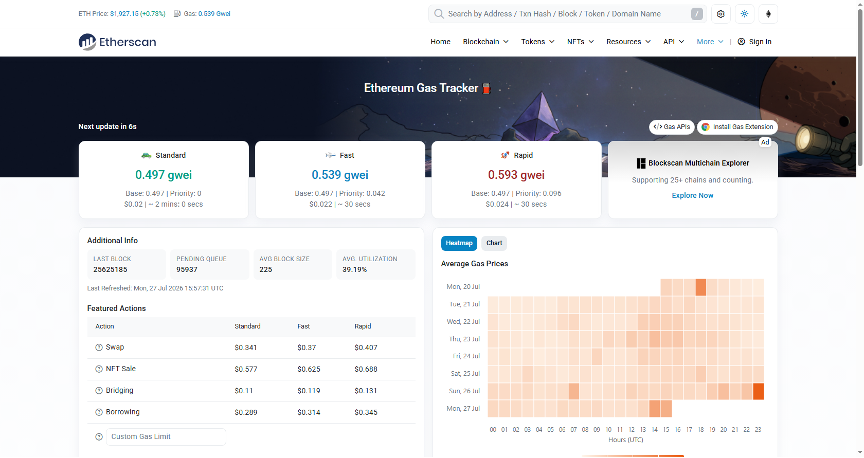Click the Sign In link
Image resolution: width=864 pixels, height=458 pixels.
point(760,41)
